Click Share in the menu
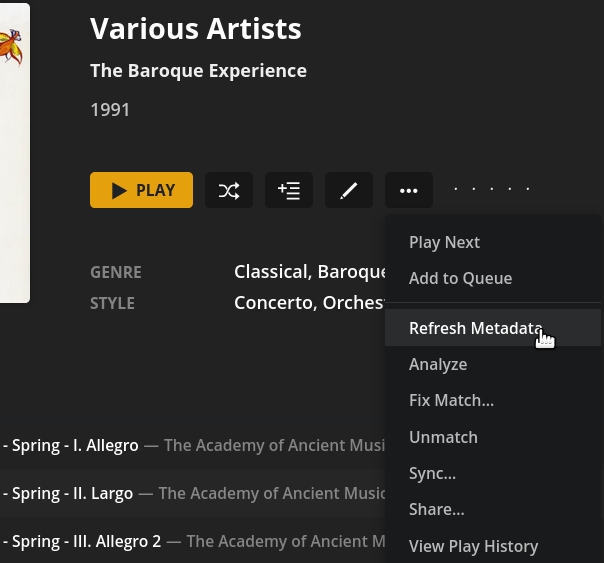Viewport: 604px width, 563px height. coord(436,509)
